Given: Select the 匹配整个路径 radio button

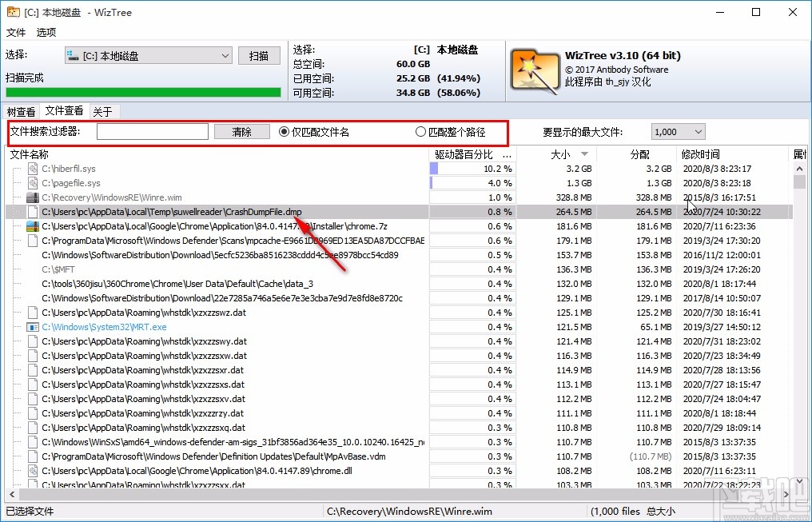Looking at the screenshot, I should click(420, 131).
